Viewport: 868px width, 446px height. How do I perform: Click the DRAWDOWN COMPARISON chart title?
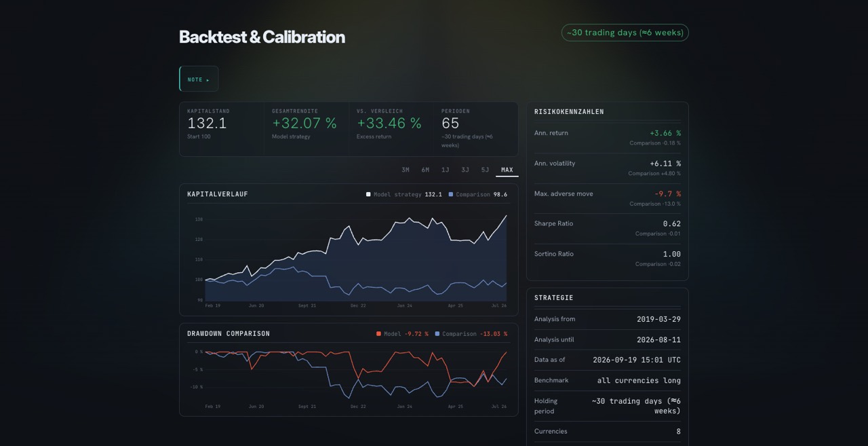[x=229, y=334]
